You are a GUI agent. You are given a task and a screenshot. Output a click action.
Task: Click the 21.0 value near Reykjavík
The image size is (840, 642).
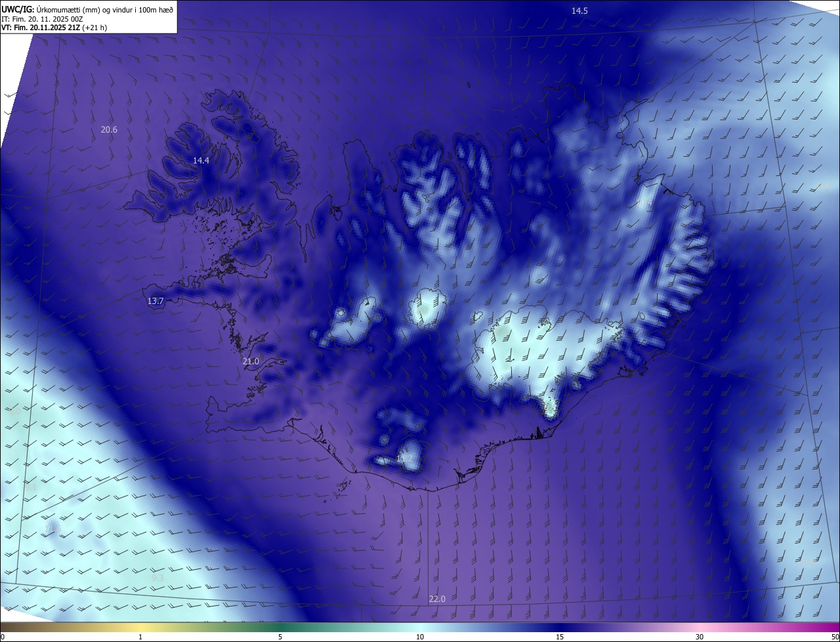pyautogui.click(x=251, y=362)
